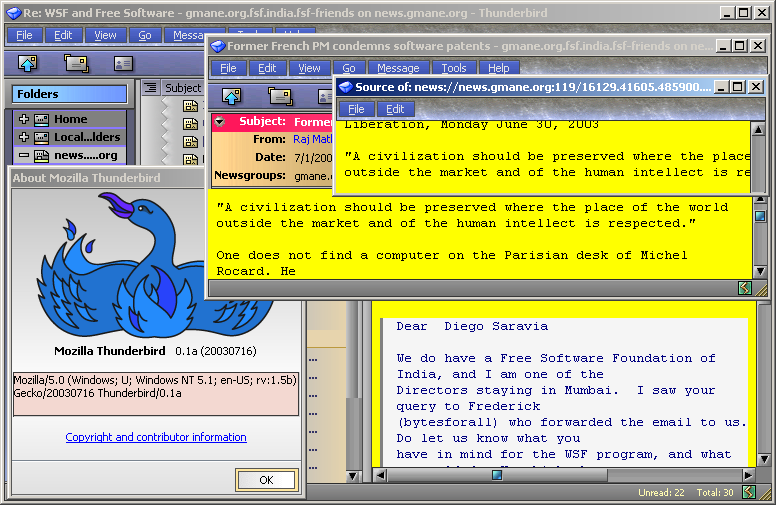776x505 pixels.
Task: Open Edit menu in Source window
Action: 395,109
